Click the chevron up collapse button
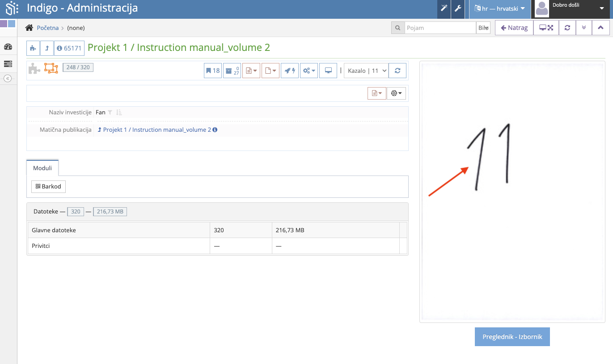Screen dimensions: 613x364 click(600, 28)
